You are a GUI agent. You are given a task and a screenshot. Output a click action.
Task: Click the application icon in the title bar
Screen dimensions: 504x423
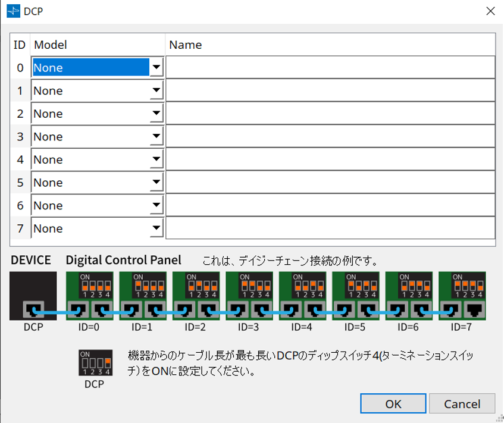[x=12, y=11]
